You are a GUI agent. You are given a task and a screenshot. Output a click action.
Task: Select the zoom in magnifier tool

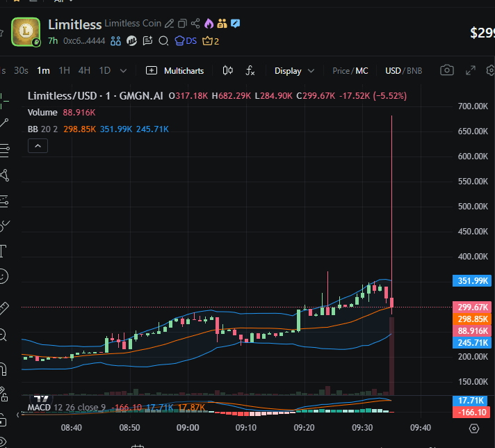pos(3,335)
